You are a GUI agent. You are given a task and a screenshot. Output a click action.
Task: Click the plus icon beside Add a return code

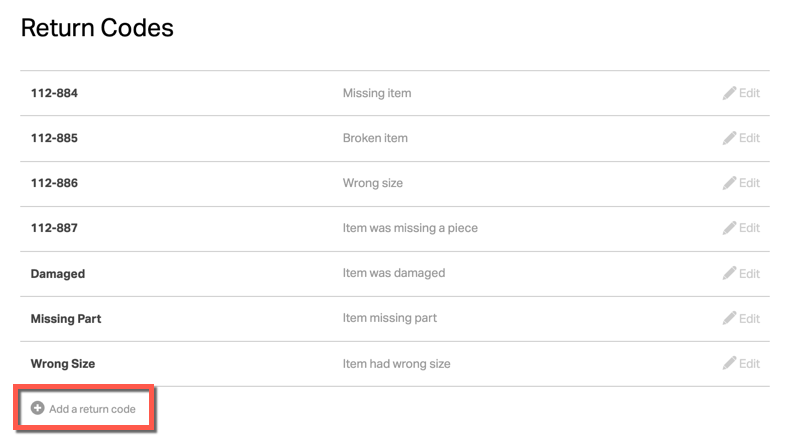tap(38, 408)
